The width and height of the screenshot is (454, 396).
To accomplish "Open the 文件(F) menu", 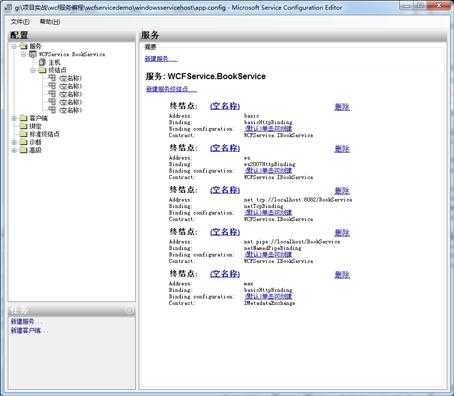I will click(20, 22).
